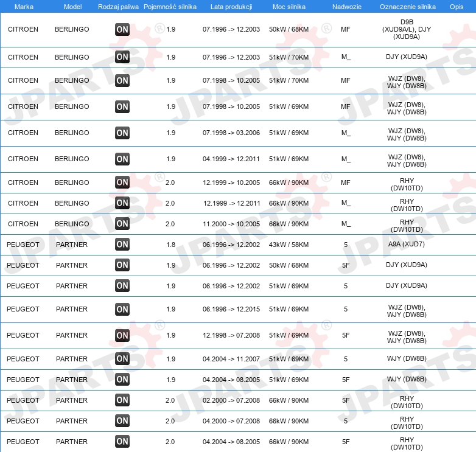This screenshot has width=476, height=452.
Task: Click the ON badge in the 11.2000 -> 10.2005 row
Action: tap(122, 224)
